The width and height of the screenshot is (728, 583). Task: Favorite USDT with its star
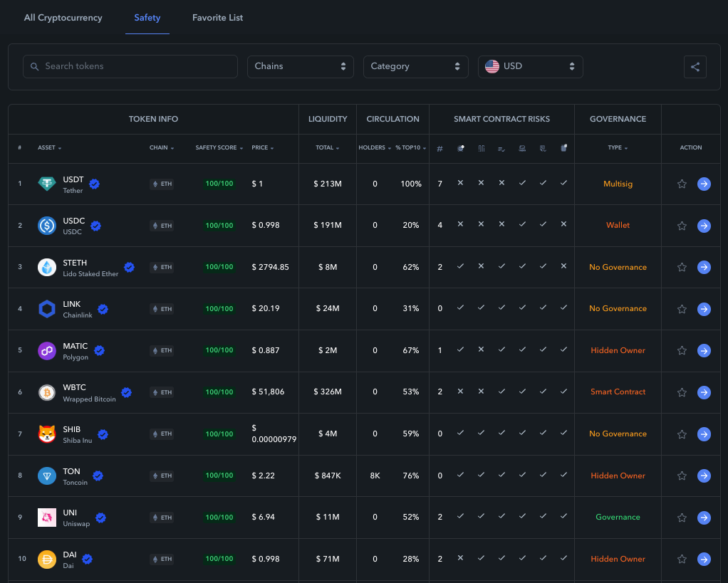[682, 184]
